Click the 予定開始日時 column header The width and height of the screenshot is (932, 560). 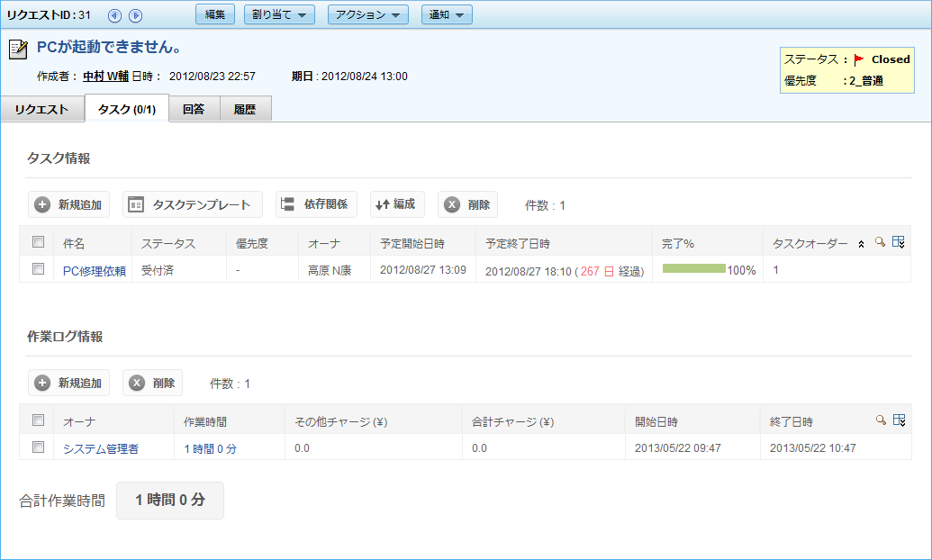point(412,244)
